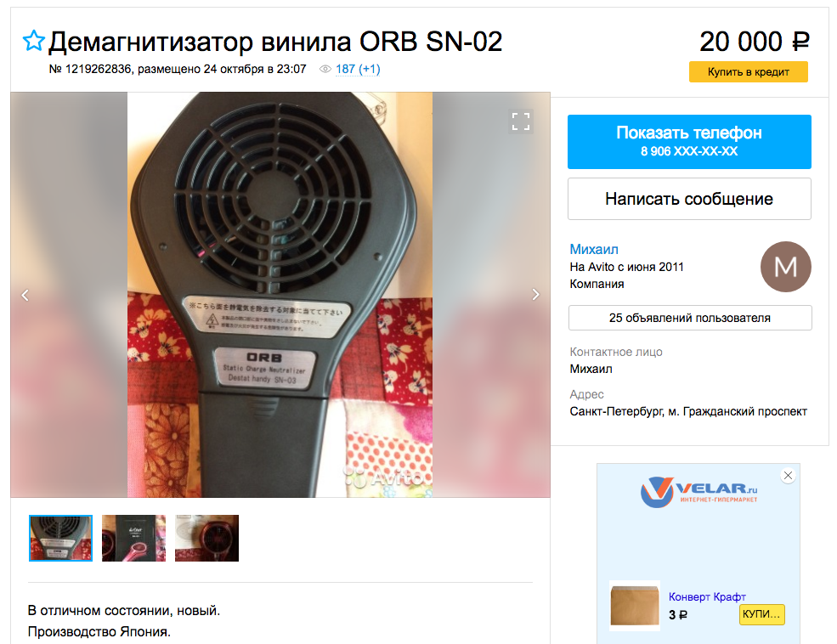Click Написать сообщение button

tap(689, 199)
